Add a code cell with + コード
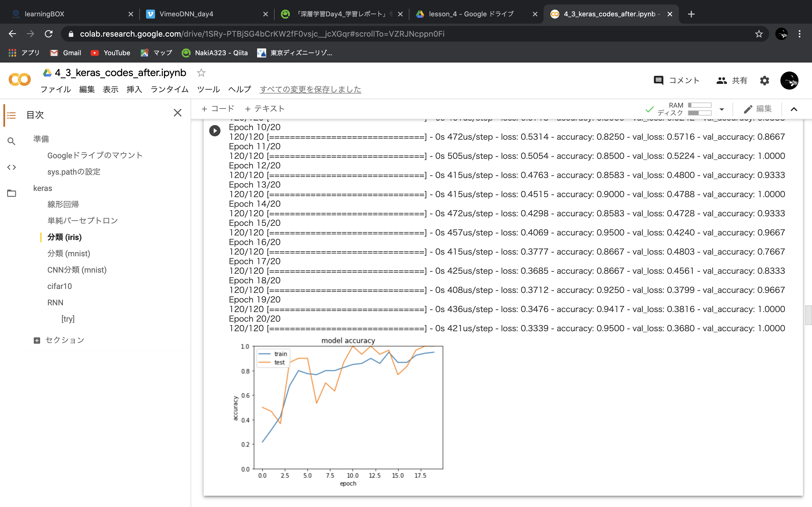Screen dimensions: 812x507 (x=217, y=109)
